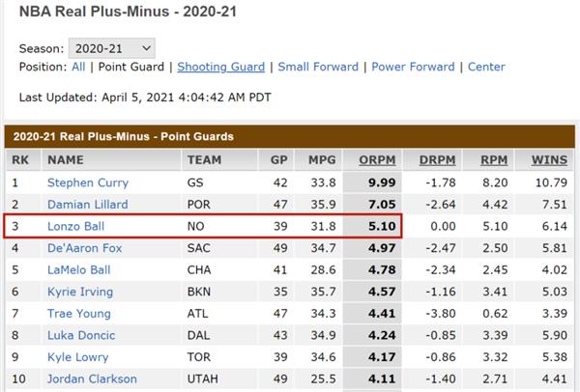
Task: Open the Season 2020-21 dropdown
Action: coord(112,48)
